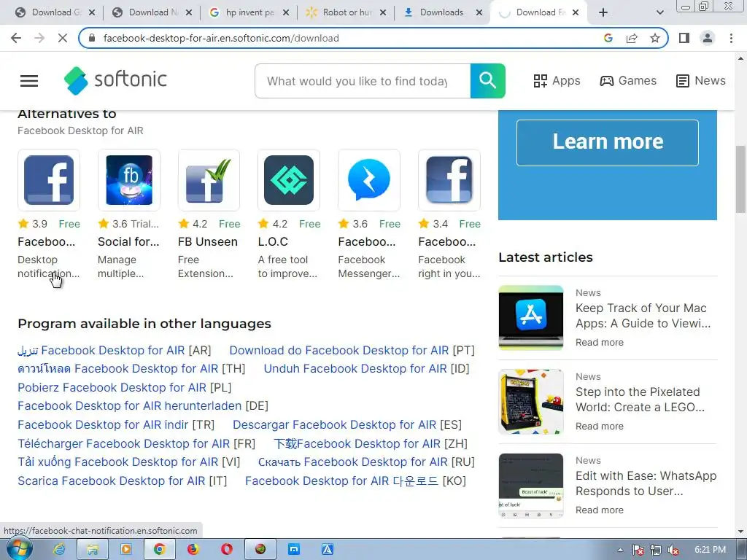Open Windows Explorer folder on taskbar
Viewport: 747px width, 560px height.
click(93, 550)
